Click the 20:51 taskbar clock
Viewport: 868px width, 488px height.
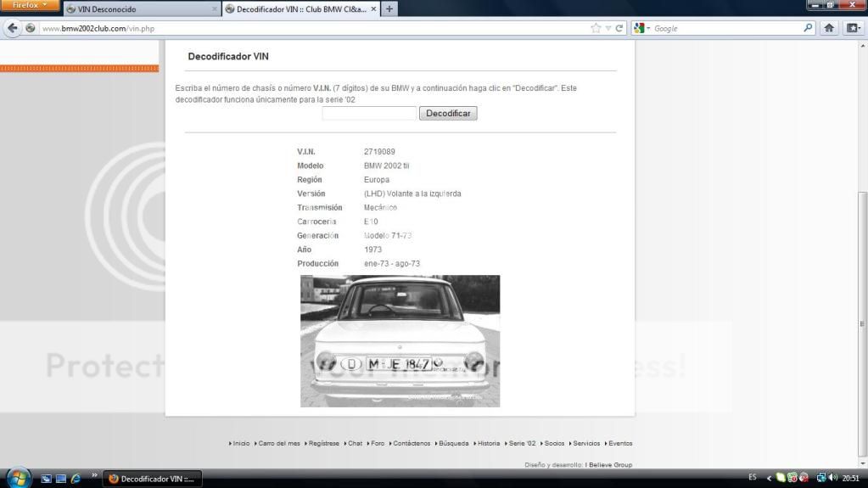coord(851,478)
